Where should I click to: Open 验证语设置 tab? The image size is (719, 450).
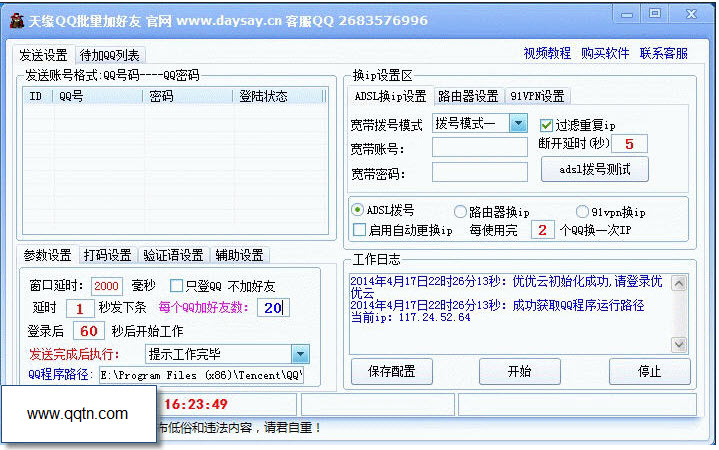pos(173,255)
